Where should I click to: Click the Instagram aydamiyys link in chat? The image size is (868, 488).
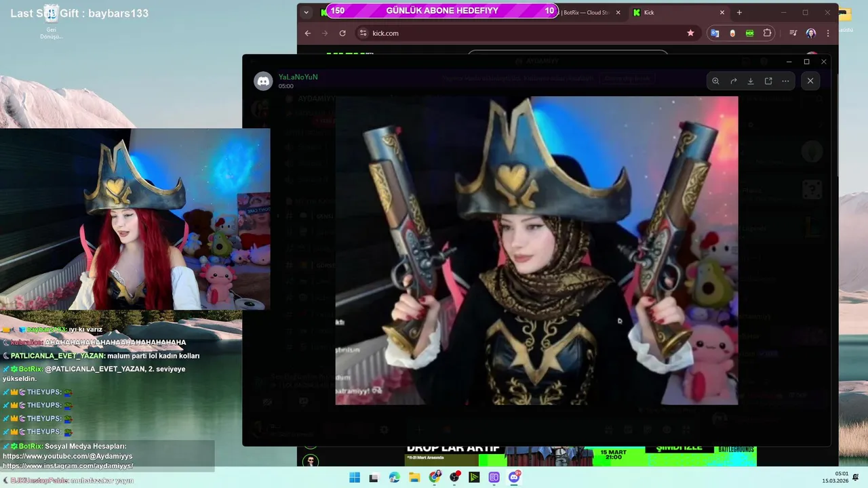coord(68,466)
